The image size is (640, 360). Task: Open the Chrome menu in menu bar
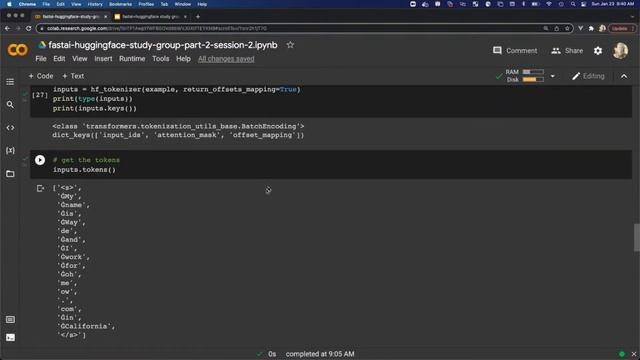click(27, 4)
